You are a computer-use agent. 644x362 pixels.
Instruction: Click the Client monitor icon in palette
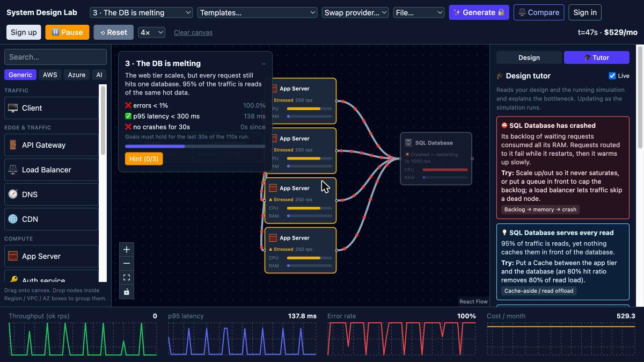coord(13,108)
